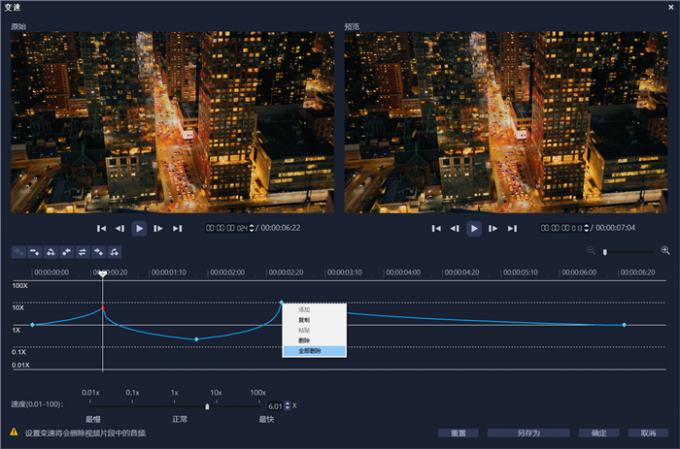
Task: Click the greyed 添加 (Add) context menu item
Action: [x=314, y=309]
